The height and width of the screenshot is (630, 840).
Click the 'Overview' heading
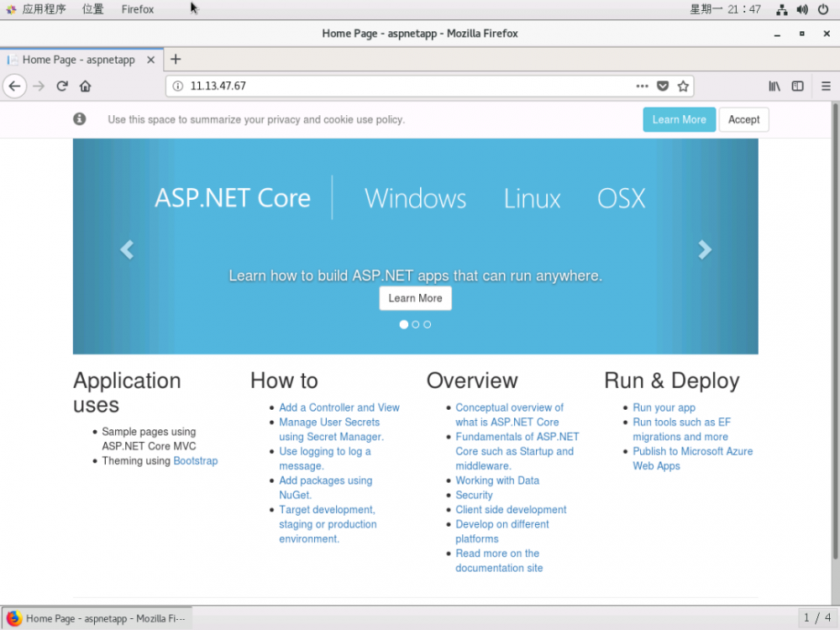coord(472,381)
